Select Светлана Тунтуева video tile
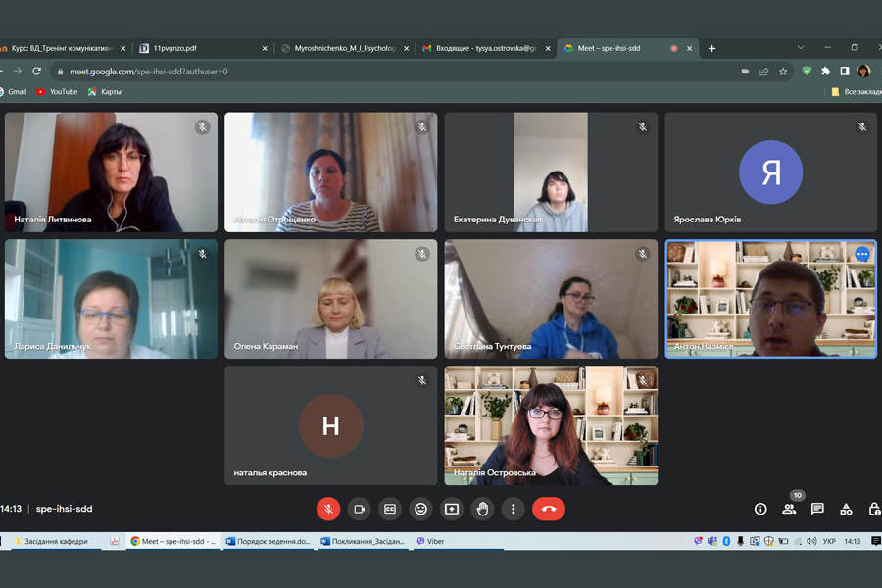The height and width of the screenshot is (588, 882). tap(551, 299)
